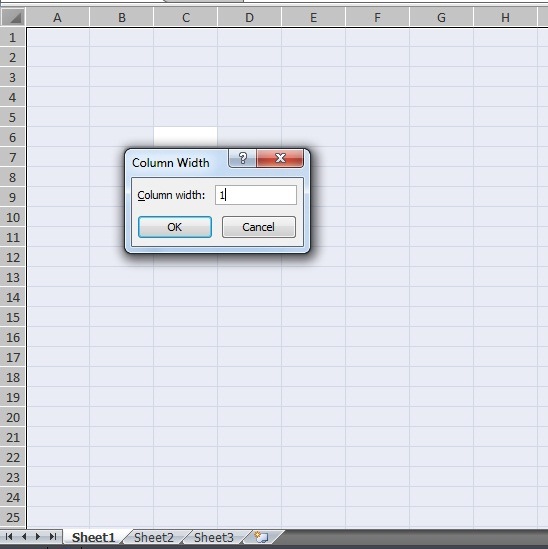Select row 5 header
The image size is (548, 549).
(x=13, y=117)
